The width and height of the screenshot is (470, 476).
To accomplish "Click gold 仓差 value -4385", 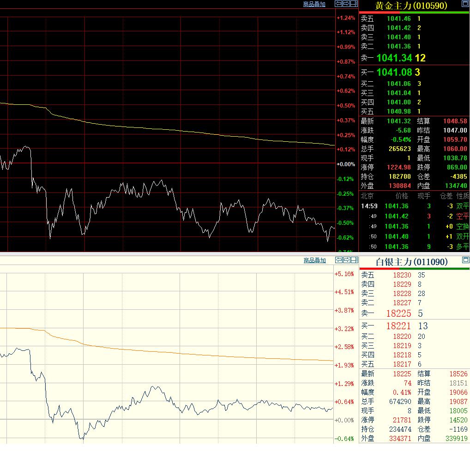I will tap(458, 176).
